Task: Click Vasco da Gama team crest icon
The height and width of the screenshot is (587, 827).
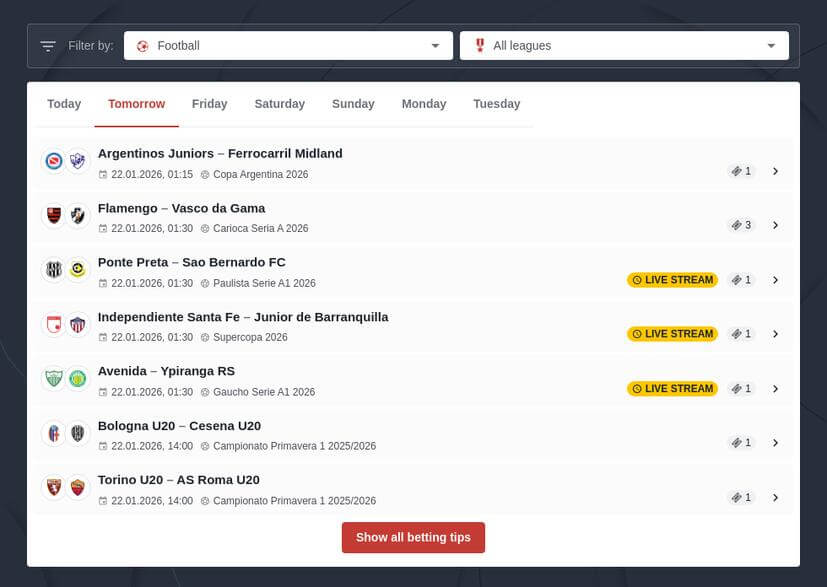Action: tap(78, 215)
